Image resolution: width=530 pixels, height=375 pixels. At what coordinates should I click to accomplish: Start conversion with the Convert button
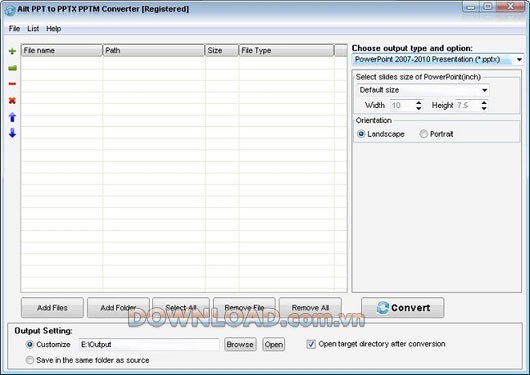[403, 308]
